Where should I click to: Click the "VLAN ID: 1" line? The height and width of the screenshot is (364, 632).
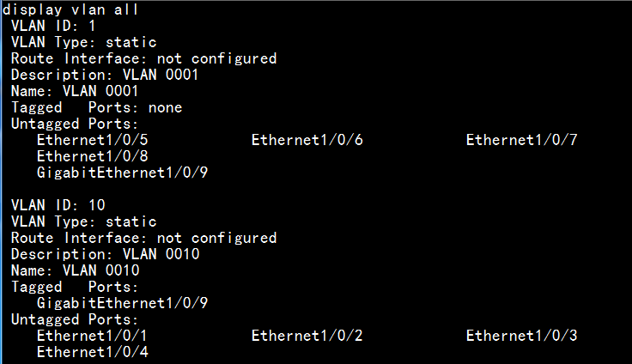53,26
